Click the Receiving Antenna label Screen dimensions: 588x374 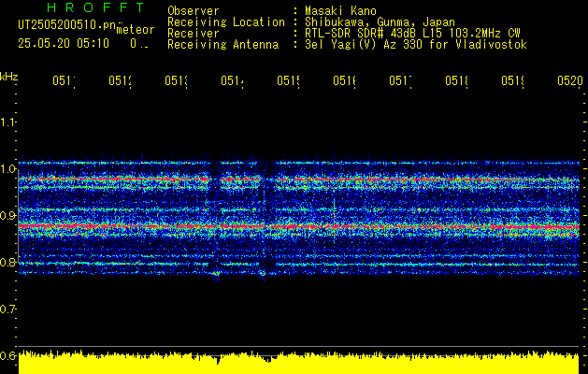tap(222, 45)
